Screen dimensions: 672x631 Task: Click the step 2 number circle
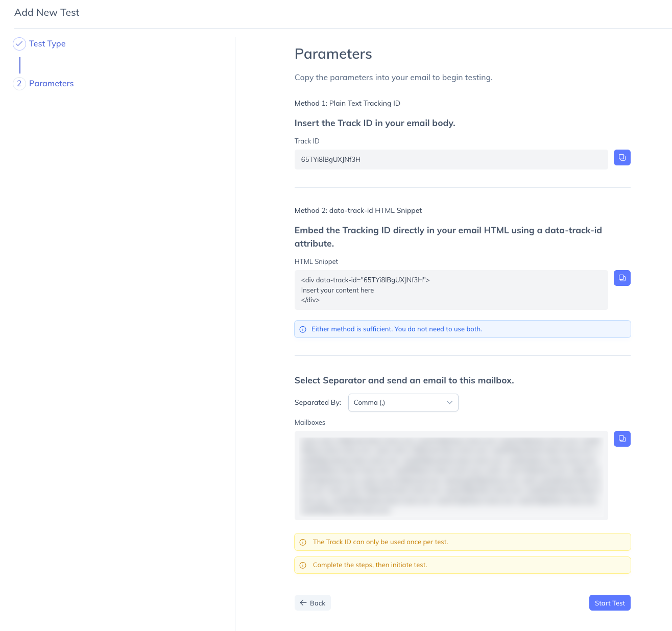click(x=19, y=84)
